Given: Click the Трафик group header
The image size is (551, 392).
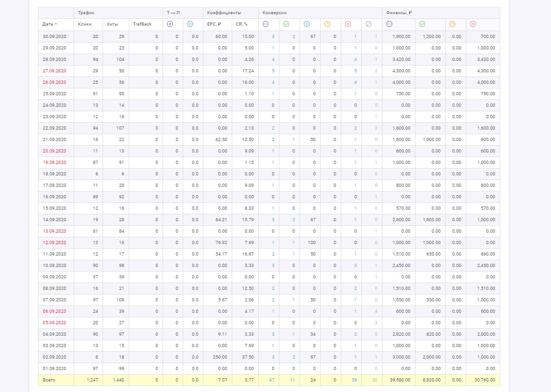Looking at the screenshot, I should [x=86, y=13].
